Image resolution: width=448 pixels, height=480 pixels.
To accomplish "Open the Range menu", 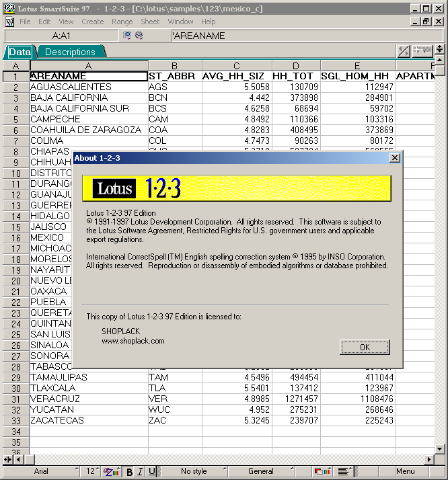I will [x=122, y=22].
